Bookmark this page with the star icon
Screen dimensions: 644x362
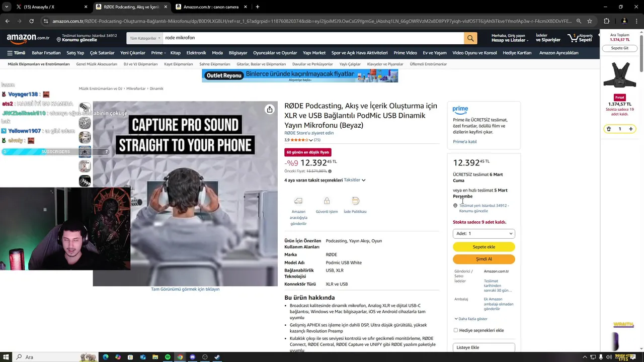tap(590, 21)
